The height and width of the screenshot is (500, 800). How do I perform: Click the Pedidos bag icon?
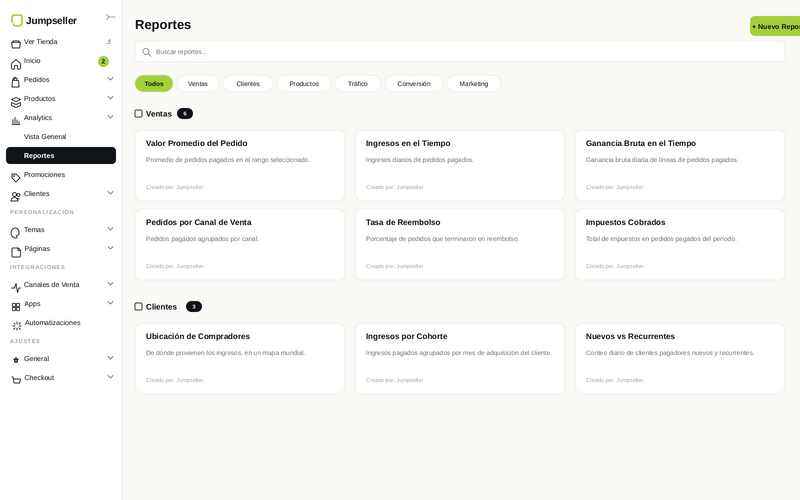point(16,83)
